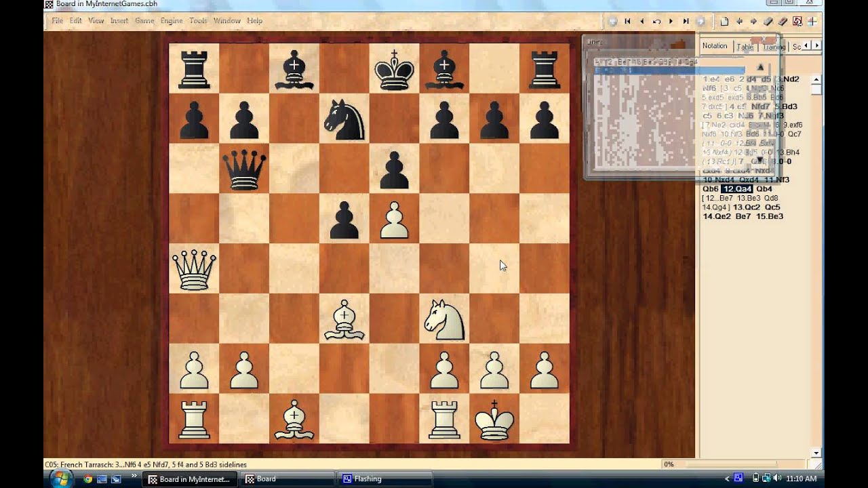The image size is (868, 488).
Task: Click the white rook on f1
Action: click(444, 420)
